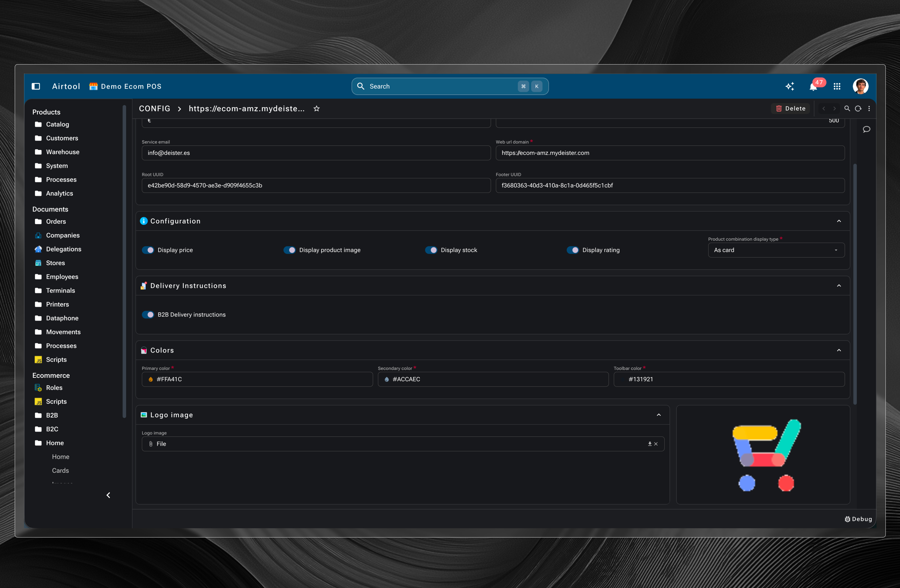Toggle the sidebar panel icon
The image size is (900, 588).
[36, 86]
